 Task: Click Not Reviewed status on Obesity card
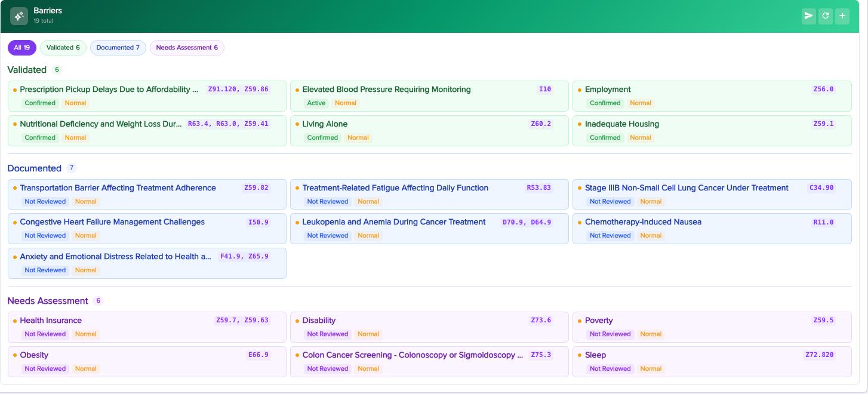(45, 369)
